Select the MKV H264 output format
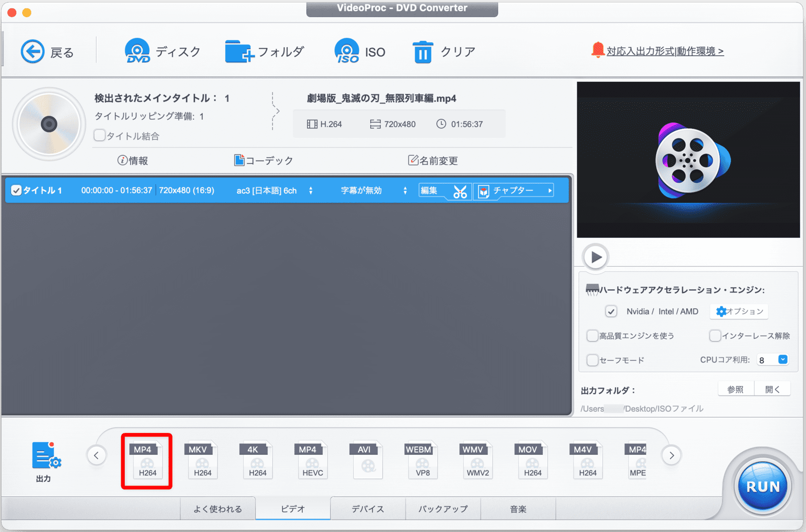This screenshot has width=806, height=532. pyautogui.click(x=202, y=460)
